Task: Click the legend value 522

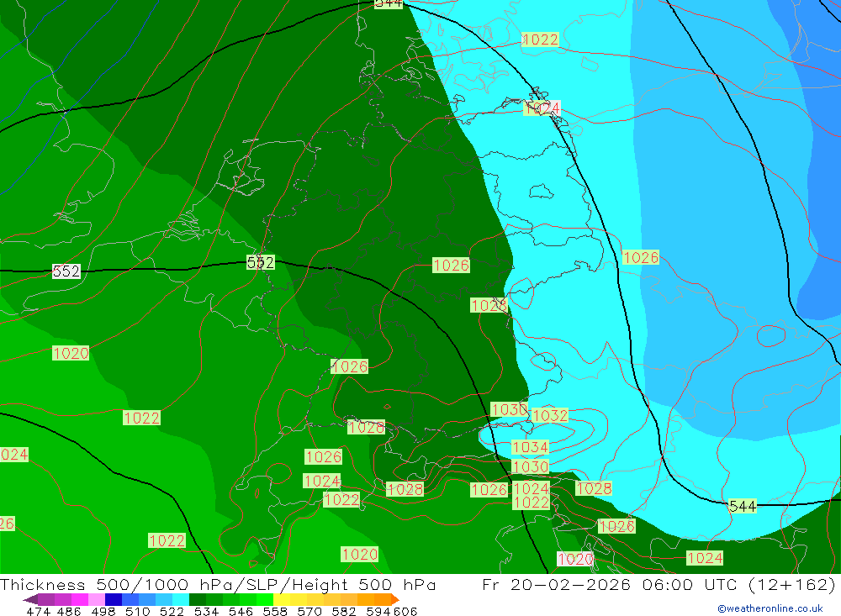Action: (172, 612)
